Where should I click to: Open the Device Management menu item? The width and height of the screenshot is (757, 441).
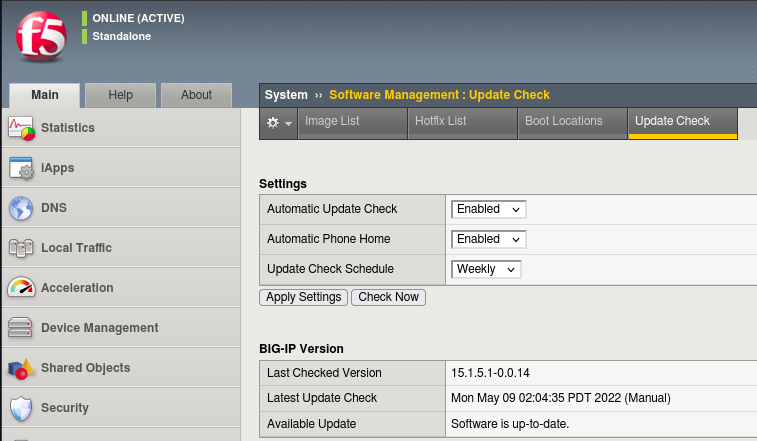click(121, 328)
